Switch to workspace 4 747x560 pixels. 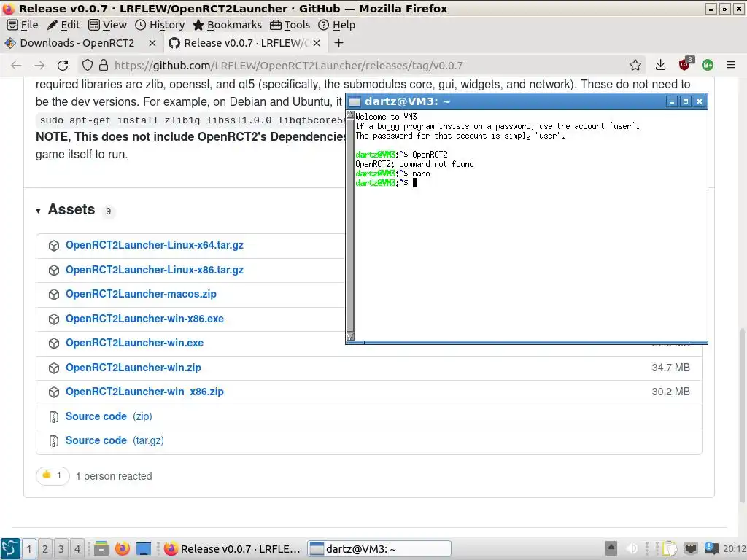pos(77,548)
